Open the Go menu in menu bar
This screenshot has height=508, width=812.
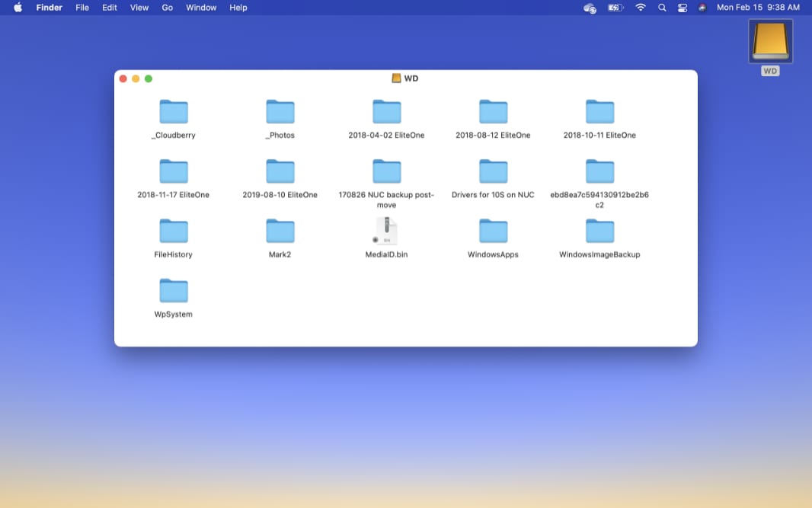(167, 8)
